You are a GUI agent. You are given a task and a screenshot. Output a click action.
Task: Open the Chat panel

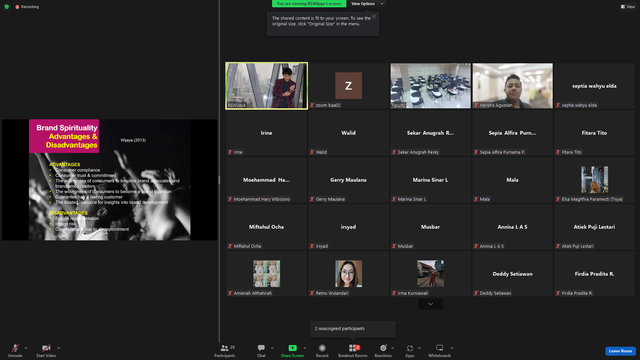click(261, 350)
